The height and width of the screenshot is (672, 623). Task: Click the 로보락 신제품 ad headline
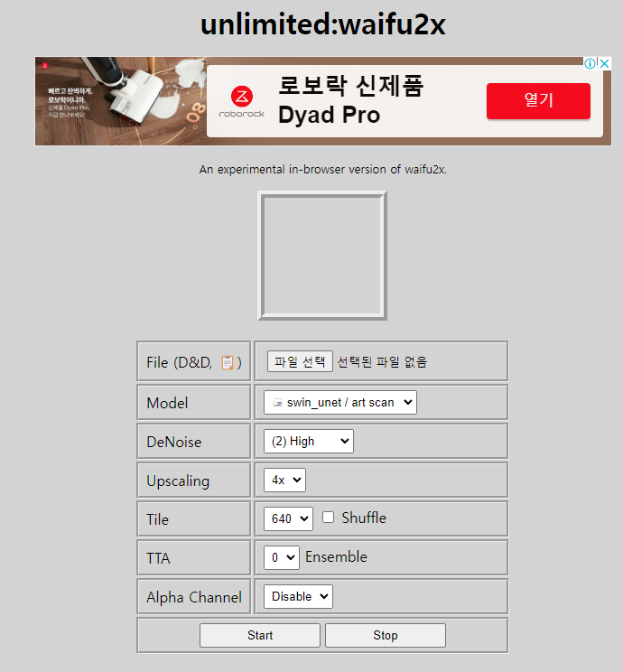pos(351,86)
